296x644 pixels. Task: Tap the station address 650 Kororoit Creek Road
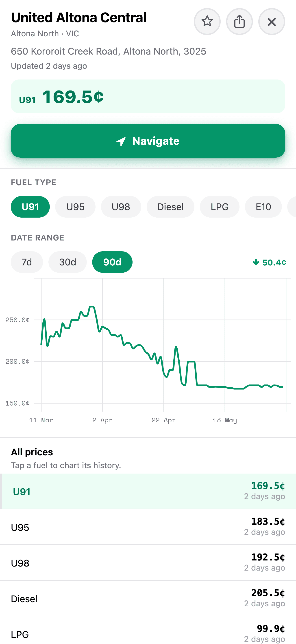pyautogui.click(x=109, y=51)
